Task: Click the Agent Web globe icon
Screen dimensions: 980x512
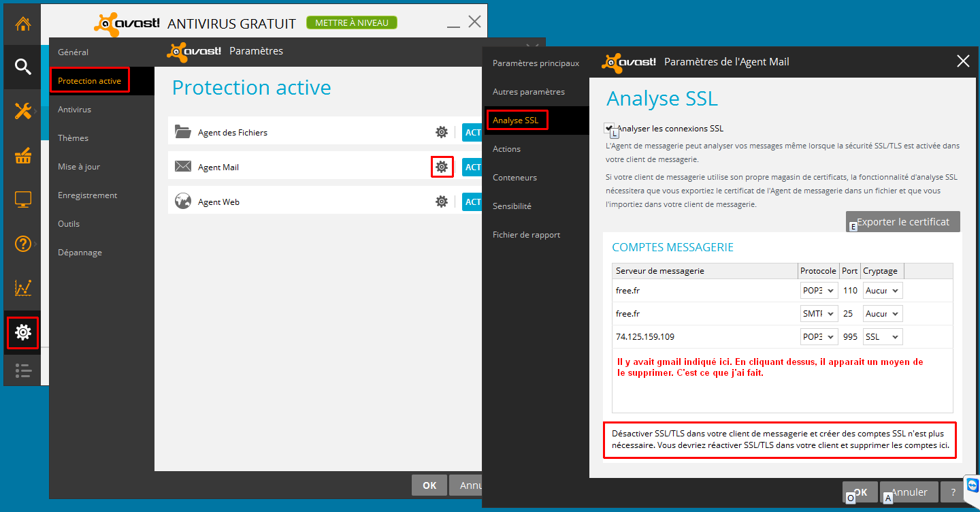Action: point(183,202)
